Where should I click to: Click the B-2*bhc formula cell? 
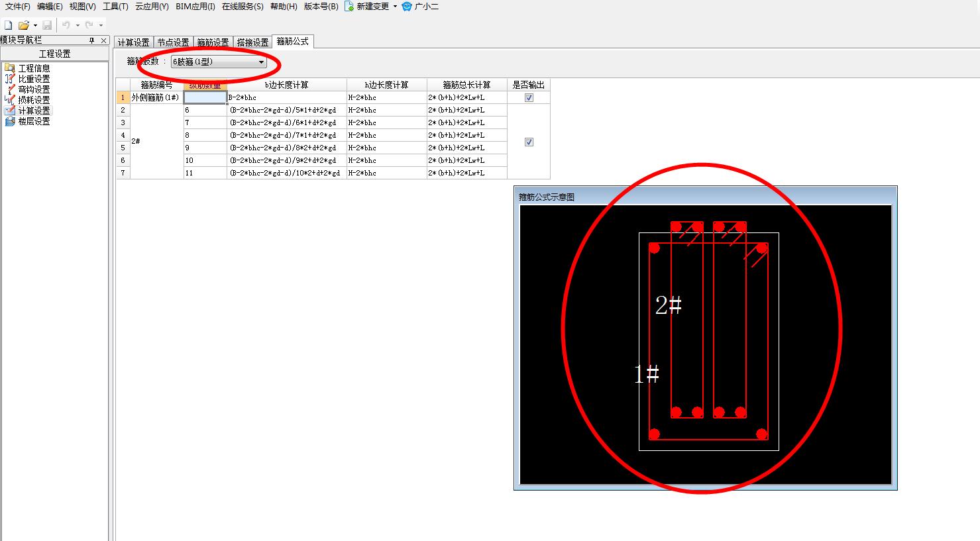point(287,97)
